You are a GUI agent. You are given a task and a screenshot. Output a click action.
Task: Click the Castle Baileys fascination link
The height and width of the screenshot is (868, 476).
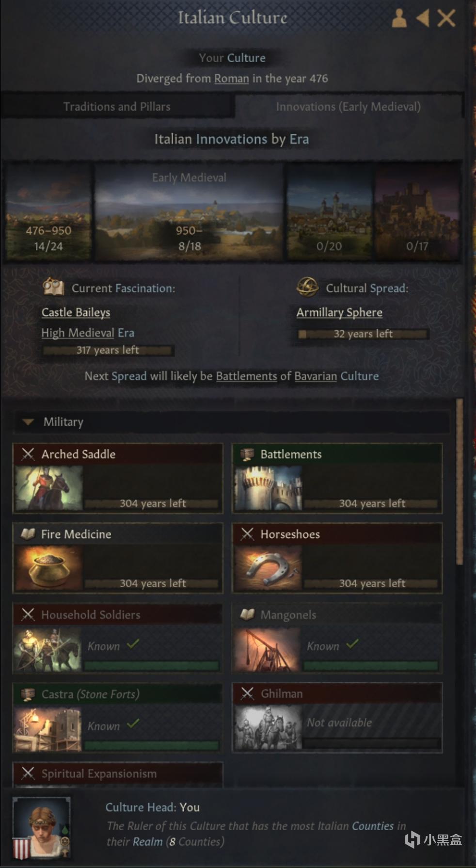76,313
